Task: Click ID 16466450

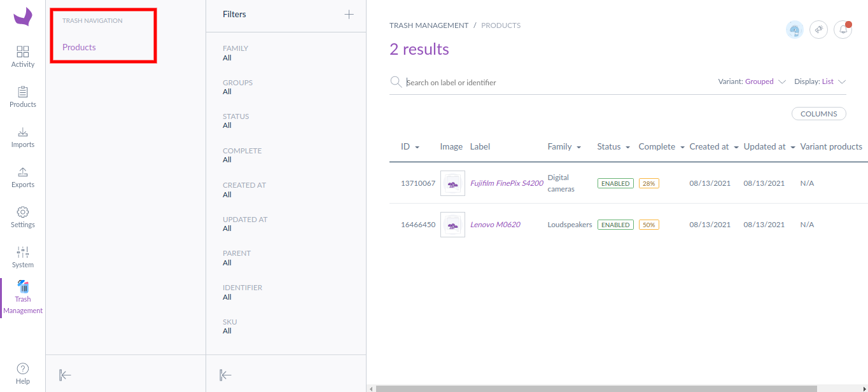Action: tap(418, 225)
